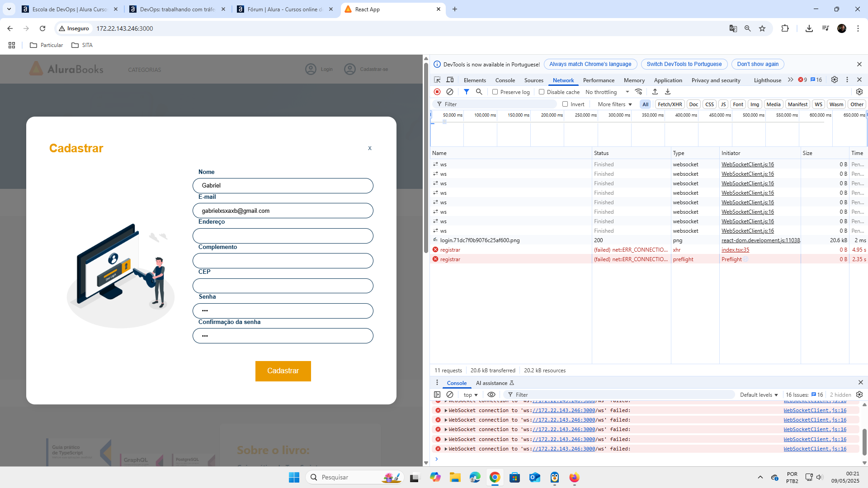Select the All request type filter
The image size is (868, 488).
645,104
